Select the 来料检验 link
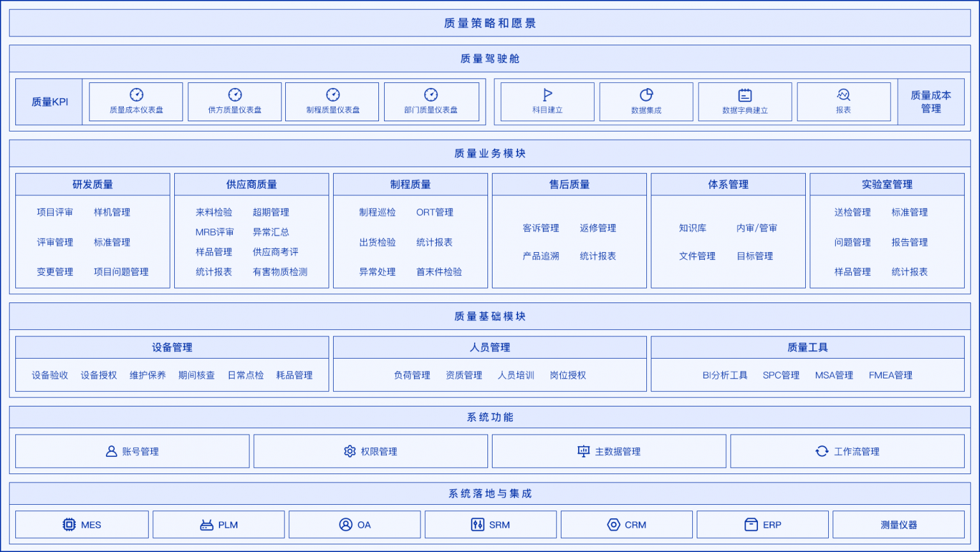This screenshot has height=552, width=980. pos(213,213)
